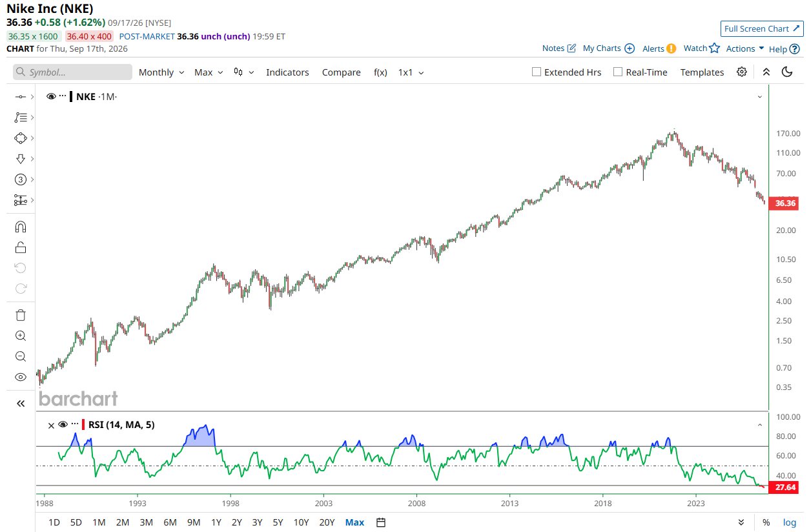Save to My Charts
Viewport: 809px width, 532px height.
pyautogui.click(x=609, y=48)
